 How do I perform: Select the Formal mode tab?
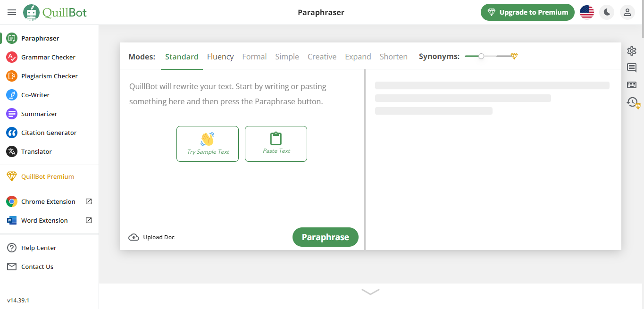(x=254, y=57)
